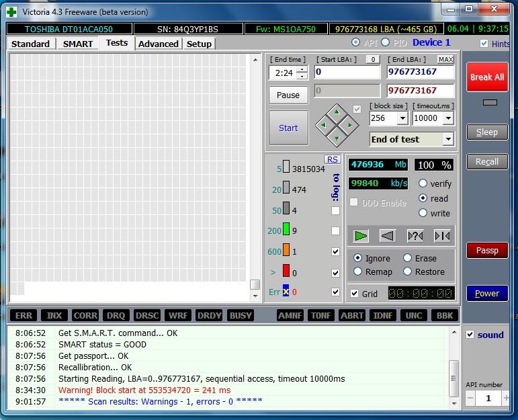
Task: Click the IDNF error indicator
Action: click(x=383, y=315)
